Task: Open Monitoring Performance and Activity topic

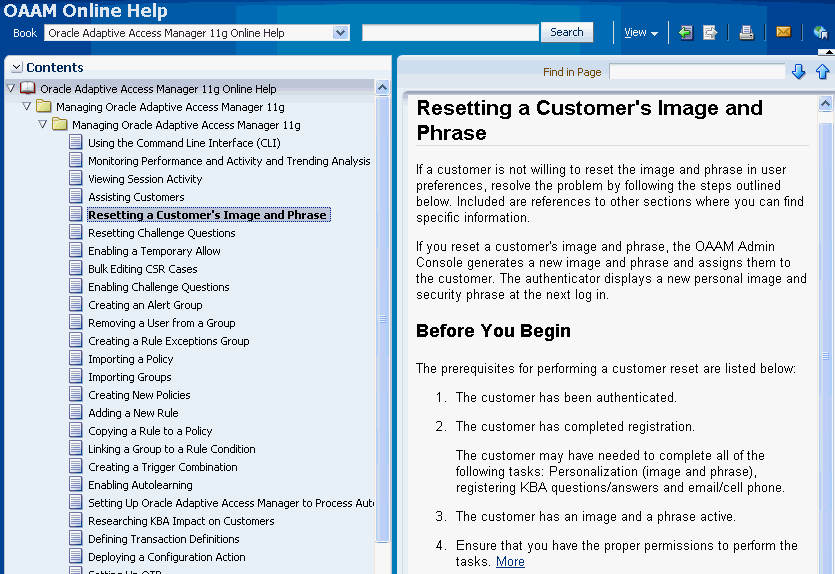Action: click(x=229, y=161)
